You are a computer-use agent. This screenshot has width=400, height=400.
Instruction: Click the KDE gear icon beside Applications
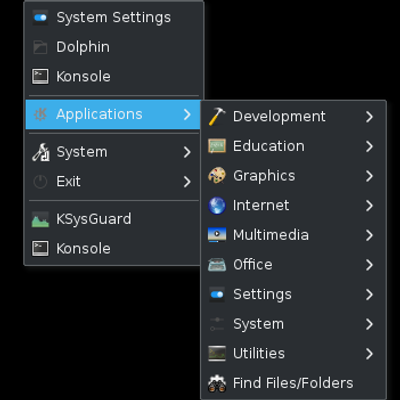pyautogui.click(x=40, y=114)
